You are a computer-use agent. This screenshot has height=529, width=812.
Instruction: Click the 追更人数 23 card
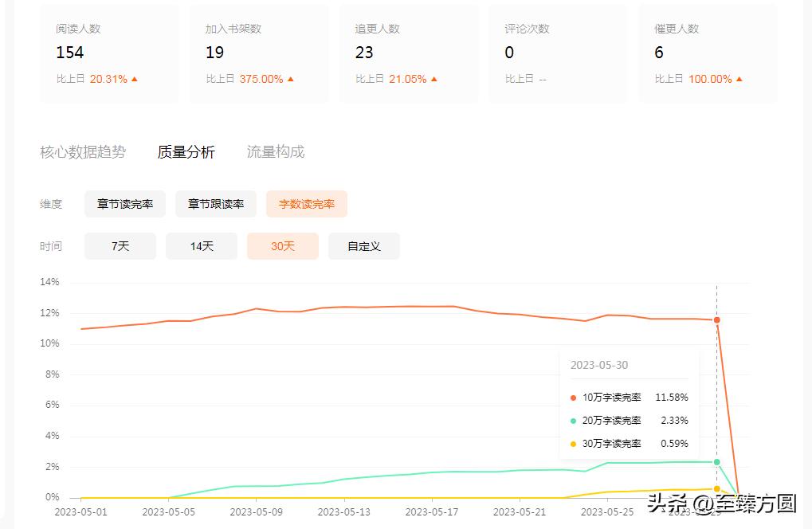pos(409,53)
